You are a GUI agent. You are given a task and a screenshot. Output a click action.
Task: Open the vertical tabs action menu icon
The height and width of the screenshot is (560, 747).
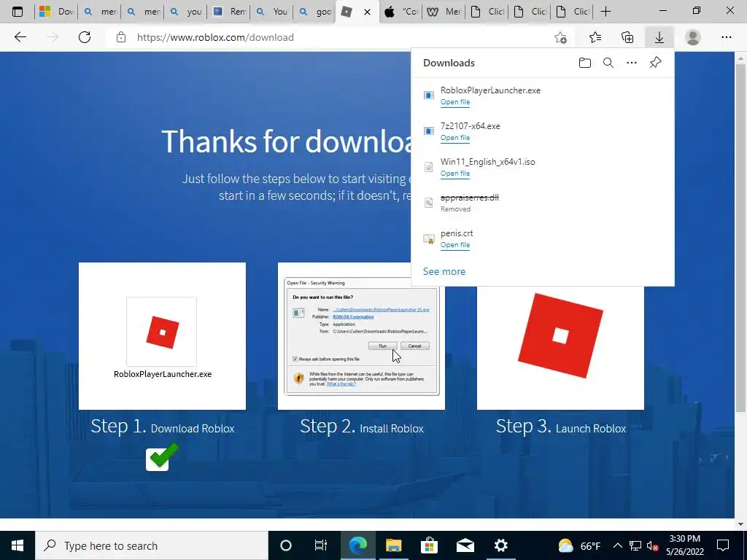coord(18,12)
